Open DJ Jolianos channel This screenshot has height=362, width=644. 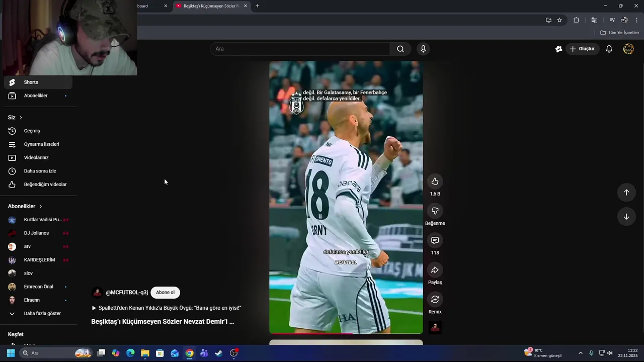click(38, 233)
